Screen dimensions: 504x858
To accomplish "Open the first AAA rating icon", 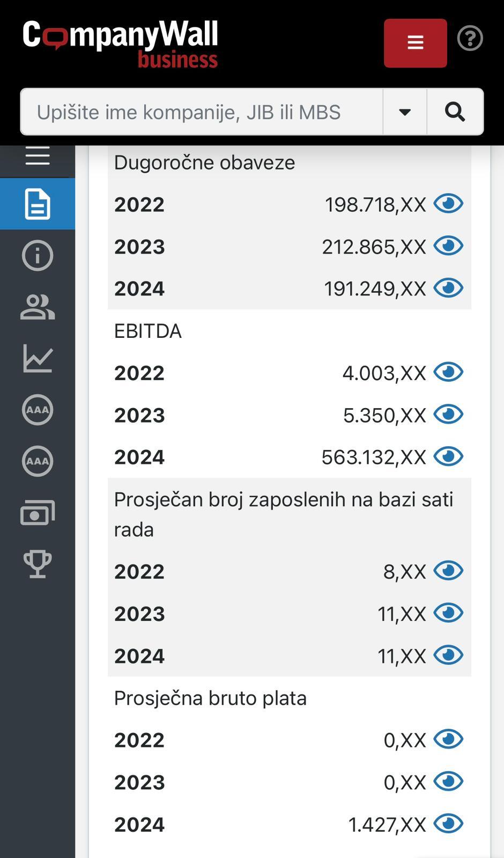I will [38, 410].
